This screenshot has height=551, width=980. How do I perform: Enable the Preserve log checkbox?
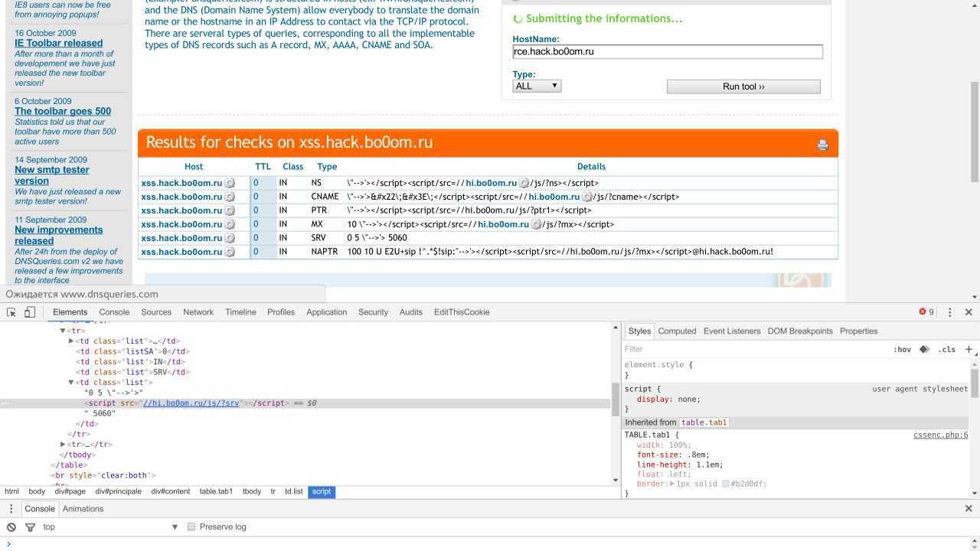coord(191,527)
